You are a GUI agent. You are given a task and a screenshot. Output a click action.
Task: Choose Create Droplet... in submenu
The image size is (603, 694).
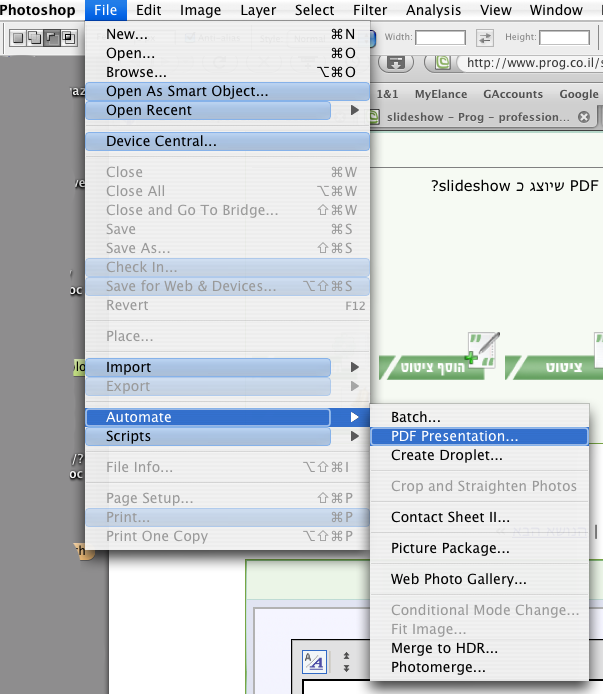pyautogui.click(x=479, y=455)
